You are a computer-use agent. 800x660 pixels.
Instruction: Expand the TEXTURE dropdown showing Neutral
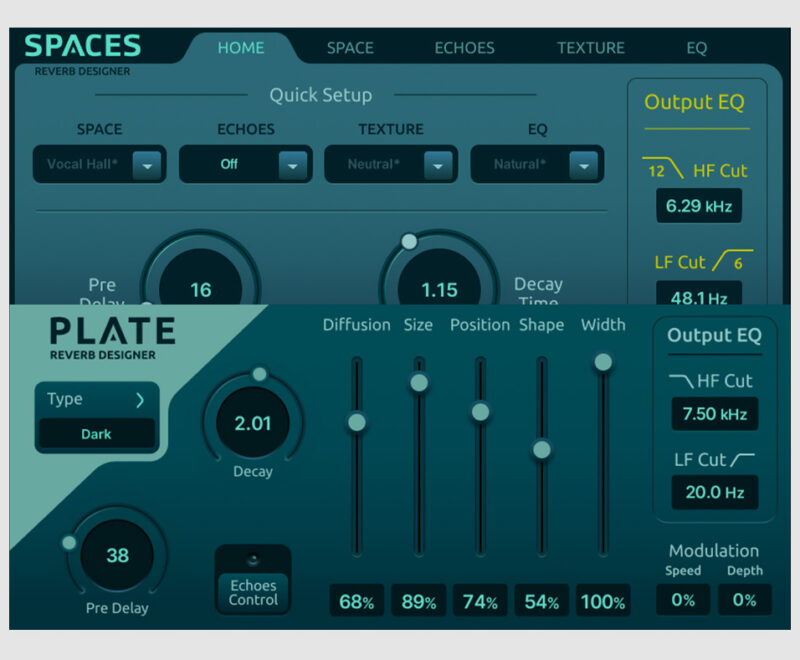click(391, 164)
